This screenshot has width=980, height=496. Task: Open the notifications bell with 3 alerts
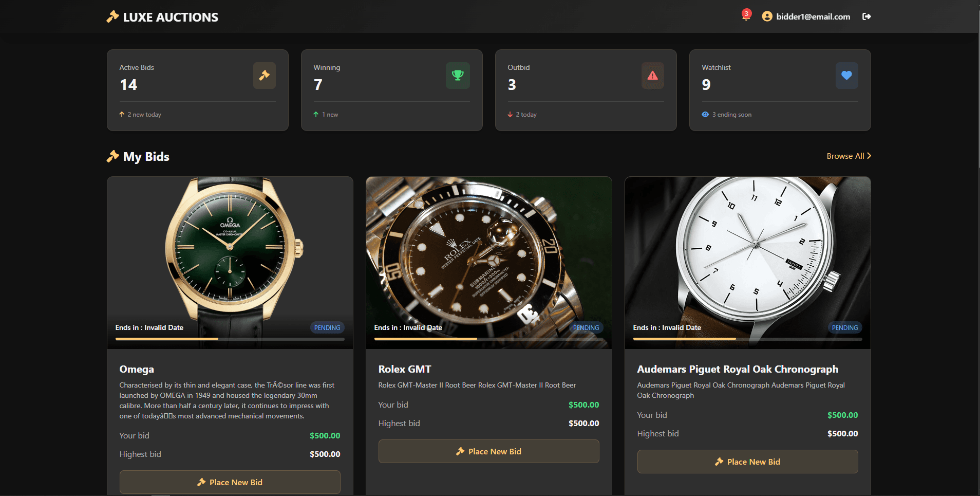click(x=746, y=15)
